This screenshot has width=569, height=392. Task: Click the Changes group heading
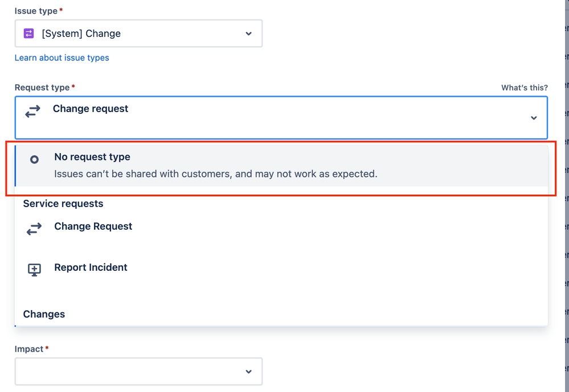tap(44, 314)
